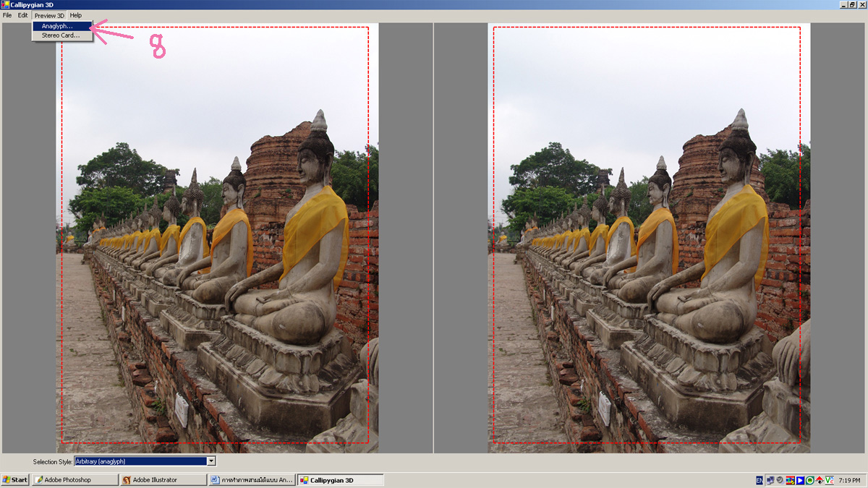
Task: Click the green circular tray icon
Action: coord(810,480)
